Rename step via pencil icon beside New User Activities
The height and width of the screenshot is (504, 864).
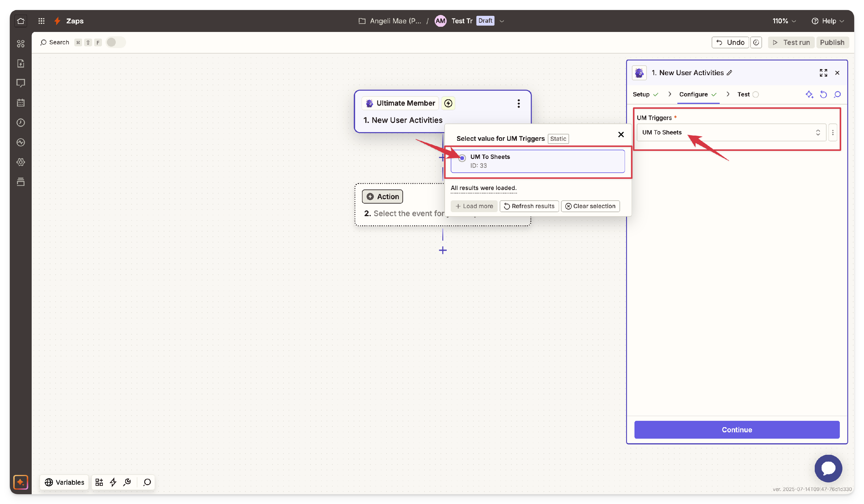(730, 73)
